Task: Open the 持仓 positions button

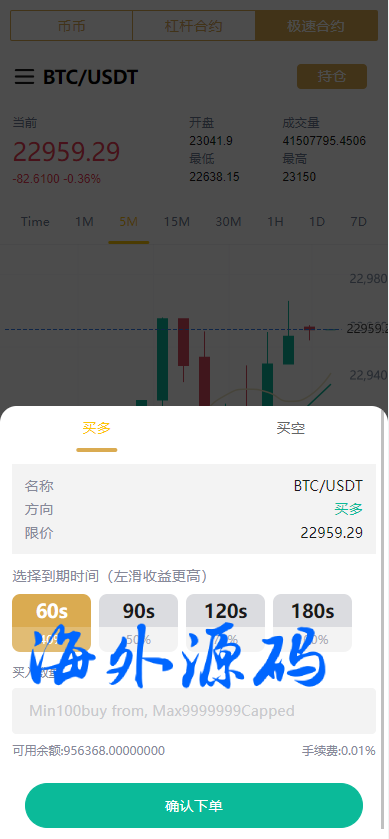Action: (332, 77)
